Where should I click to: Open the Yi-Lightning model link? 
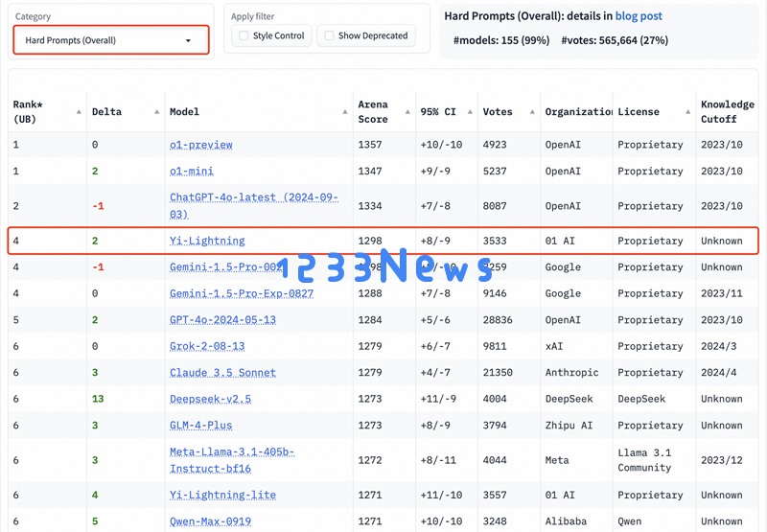point(207,241)
